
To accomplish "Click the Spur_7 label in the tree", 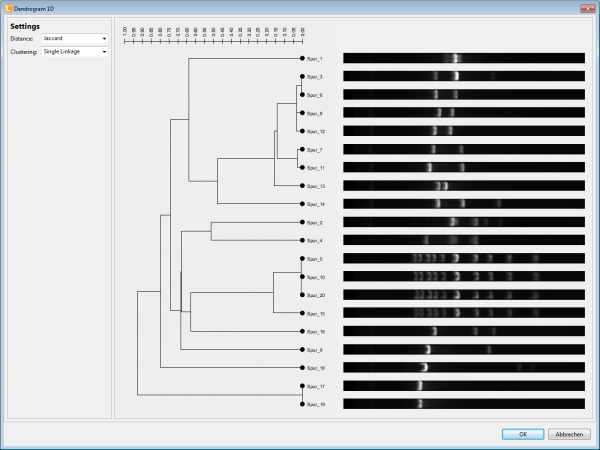I will (315, 149).
